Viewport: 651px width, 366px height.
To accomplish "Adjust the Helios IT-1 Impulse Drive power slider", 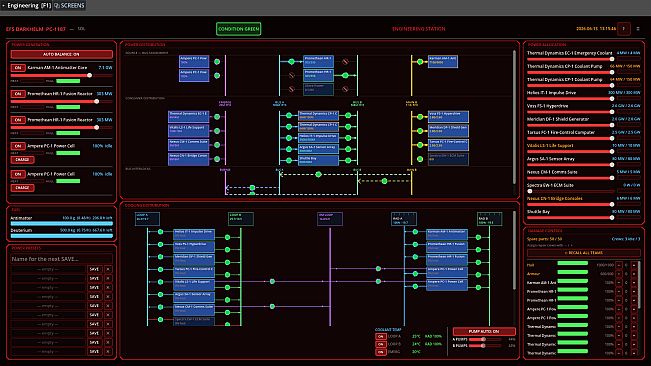I will point(570,99).
